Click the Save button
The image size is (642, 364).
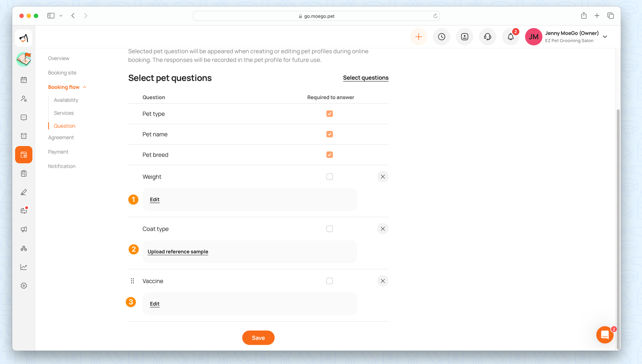click(x=258, y=338)
